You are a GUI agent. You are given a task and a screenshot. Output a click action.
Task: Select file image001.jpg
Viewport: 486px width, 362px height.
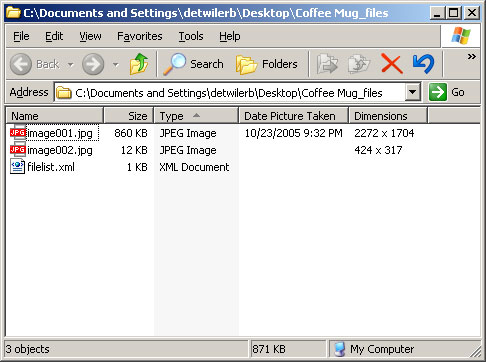[x=60, y=133]
